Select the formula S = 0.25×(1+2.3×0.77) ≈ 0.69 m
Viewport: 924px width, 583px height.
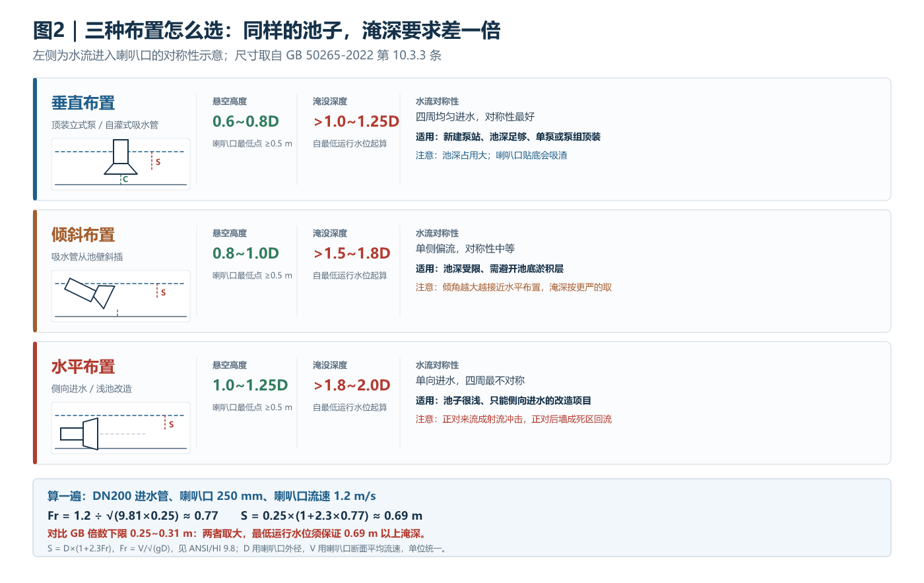[x=331, y=516]
